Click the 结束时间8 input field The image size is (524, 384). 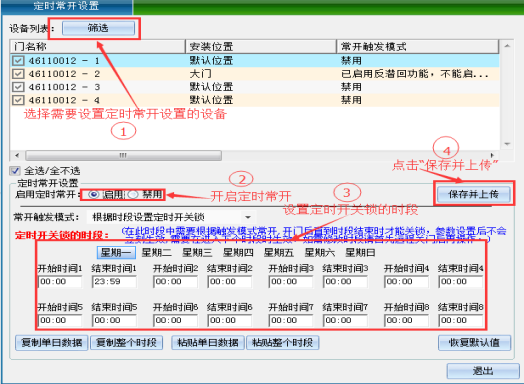coord(461,320)
